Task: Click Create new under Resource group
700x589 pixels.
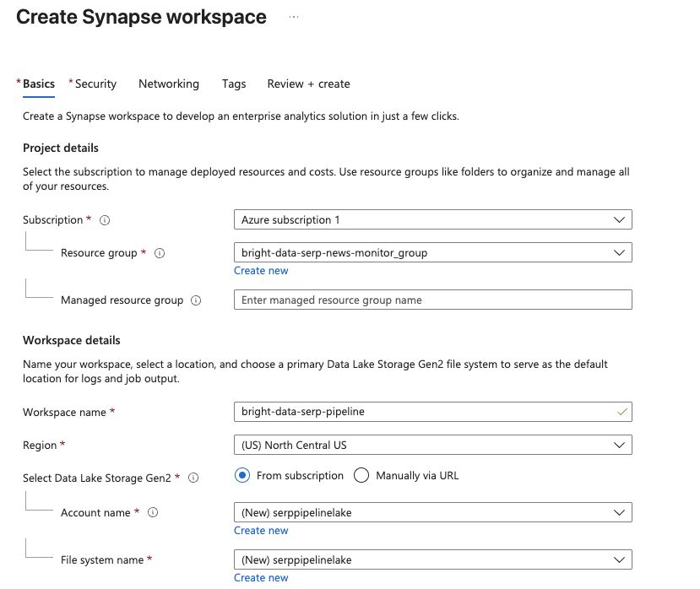Action: coord(261,270)
